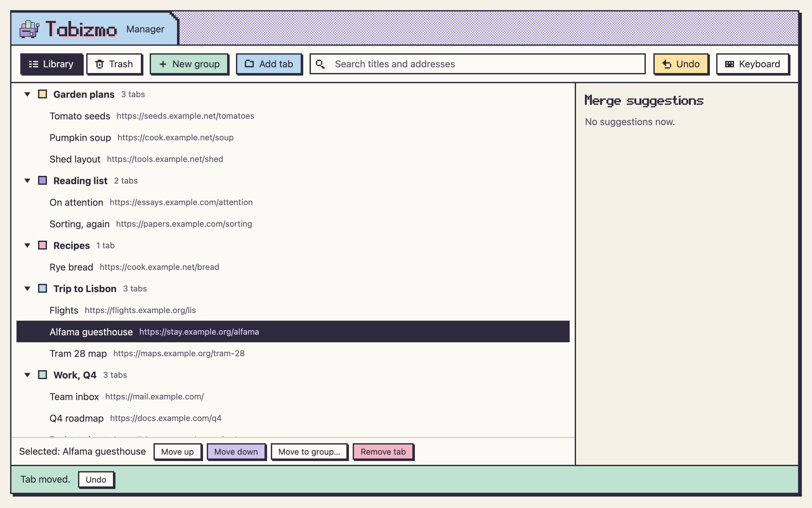The image size is (812, 508).
Task: Select the Rye bread tab
Action: [x=293, y=267]
